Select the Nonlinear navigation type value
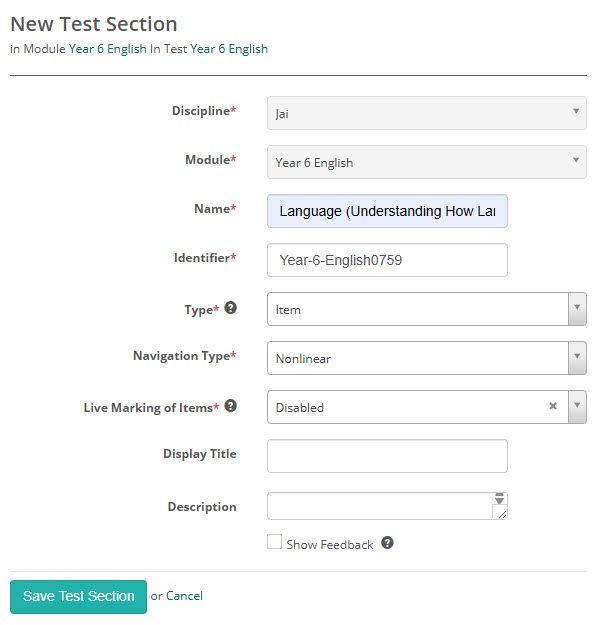Screen dimensions: 600x625 point(416,358)
